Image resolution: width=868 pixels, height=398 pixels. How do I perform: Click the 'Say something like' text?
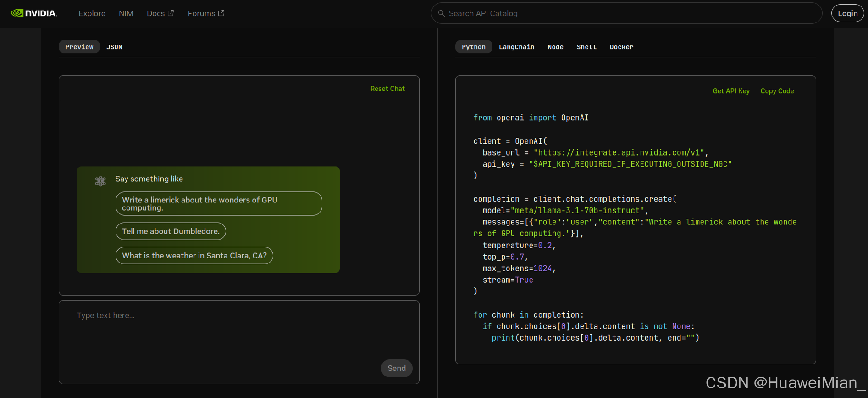[149, 179]
